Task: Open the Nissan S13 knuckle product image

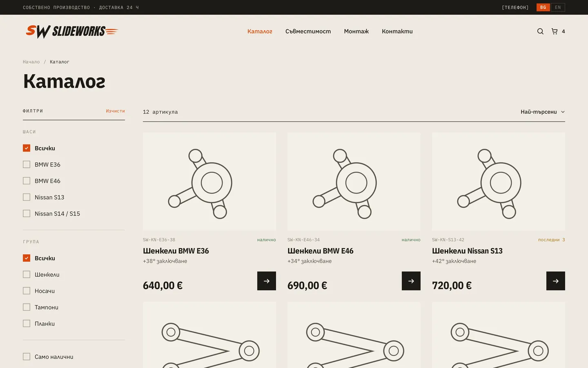Action: 499,182
